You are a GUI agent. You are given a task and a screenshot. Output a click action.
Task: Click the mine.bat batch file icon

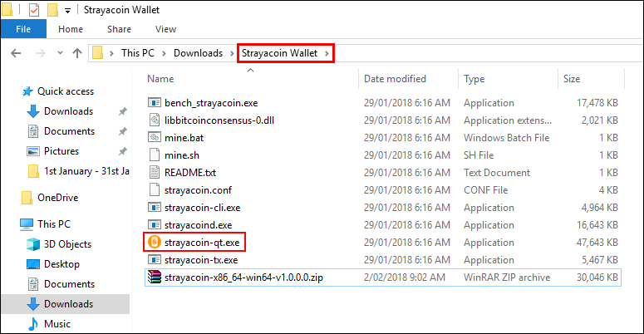[155, 138]
